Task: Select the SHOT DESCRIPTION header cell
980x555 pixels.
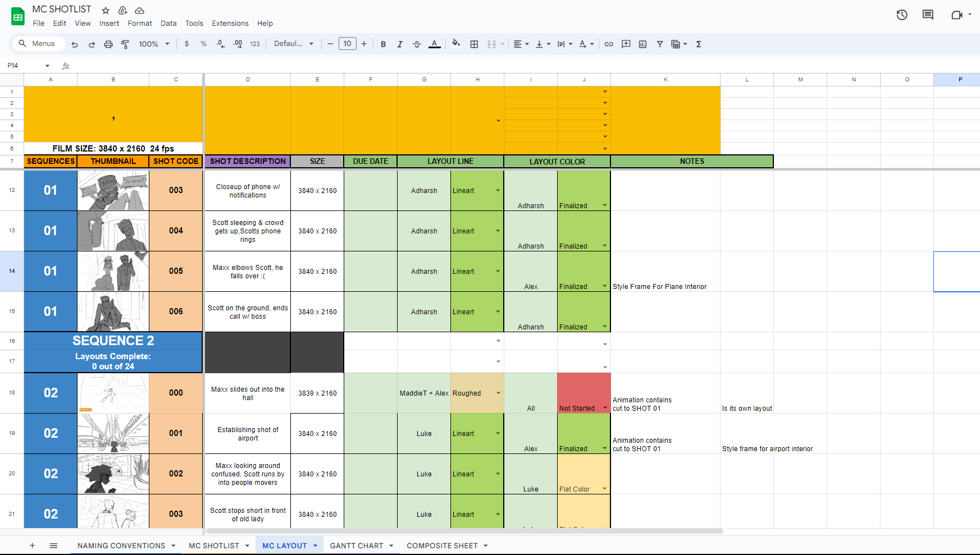Action: [248, 161]
